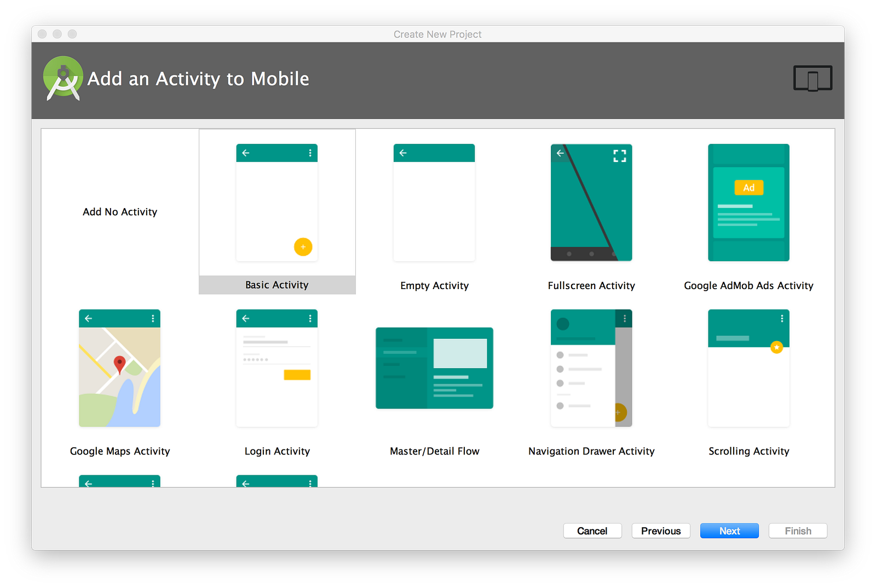Click the back arrow in Google Maps preview
The image size is (876, 588).
(89, 318)
